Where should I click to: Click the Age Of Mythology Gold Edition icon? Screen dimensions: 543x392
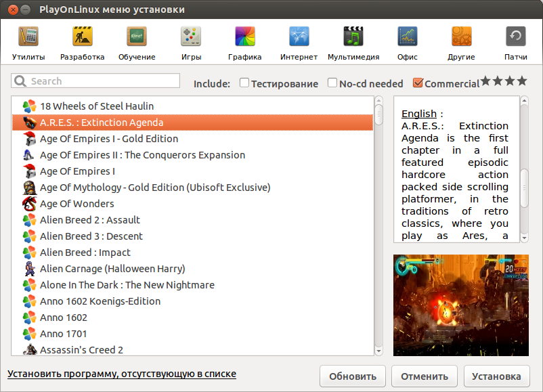coord(29,188)
